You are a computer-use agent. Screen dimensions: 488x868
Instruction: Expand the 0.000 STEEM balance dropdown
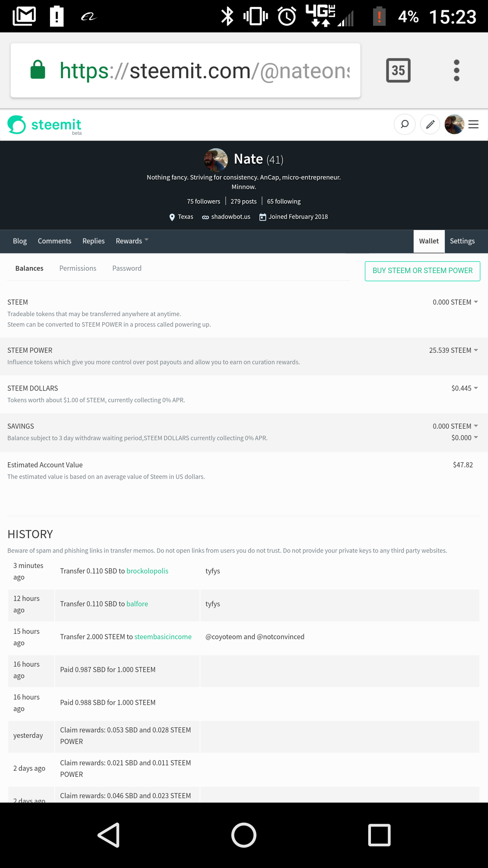[x=455, y=302]
